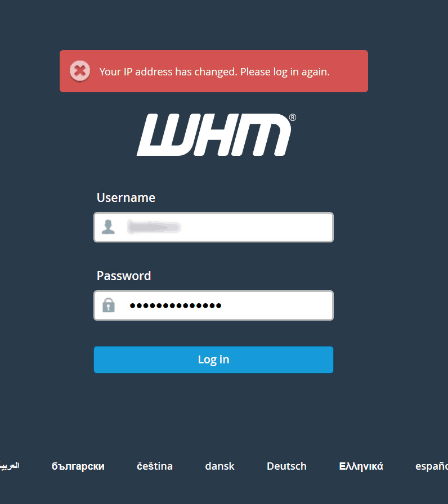Change language to Deutsch
Image resolution: width=448 pixels, height=504 pixels.
pos(286,466)
